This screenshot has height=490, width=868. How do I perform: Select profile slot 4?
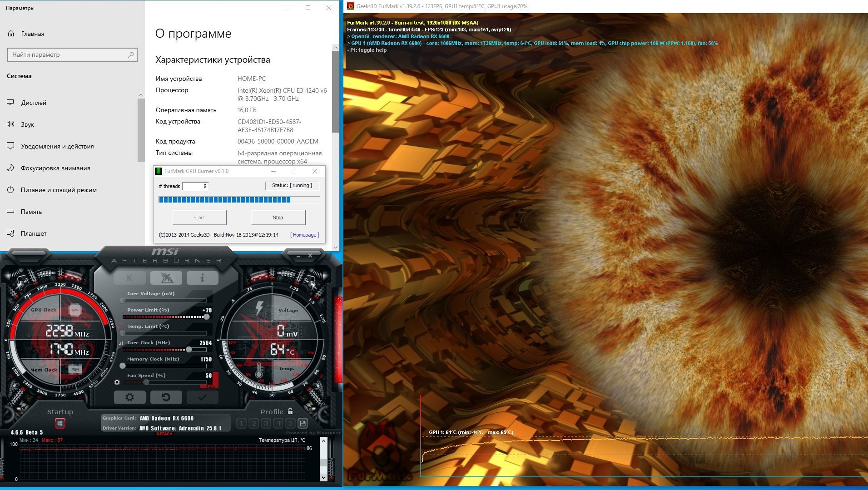278,424
